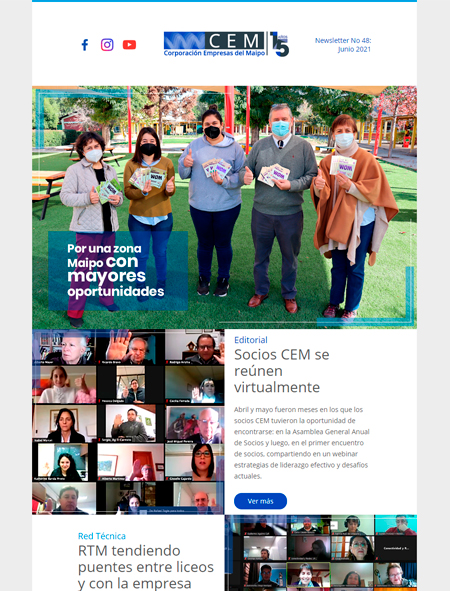Open the Editorial section label
Image resolution: width=450 pixels, height=591 pixels.
pyautogui.click(x=251, y=340)
